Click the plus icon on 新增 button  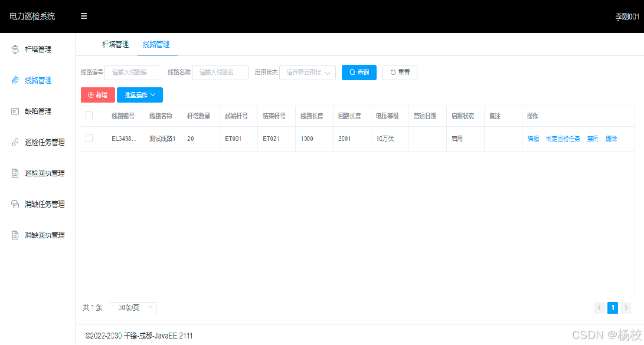coord(90,94)
